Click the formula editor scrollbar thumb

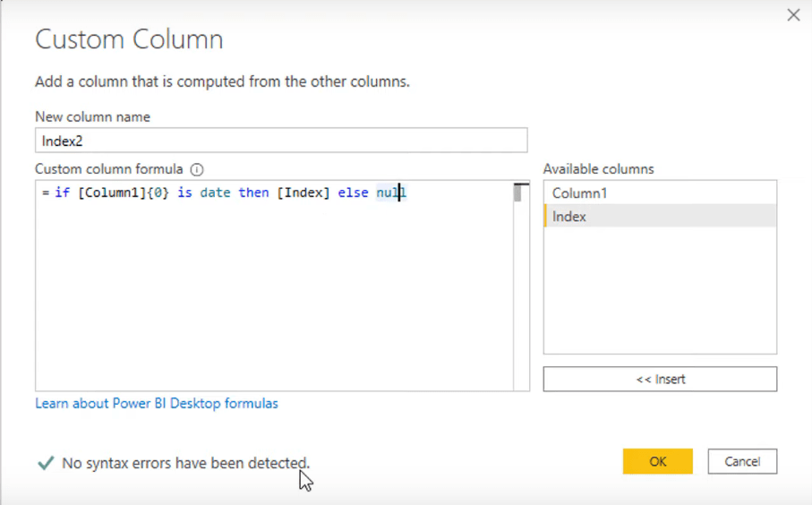[517, 193]
